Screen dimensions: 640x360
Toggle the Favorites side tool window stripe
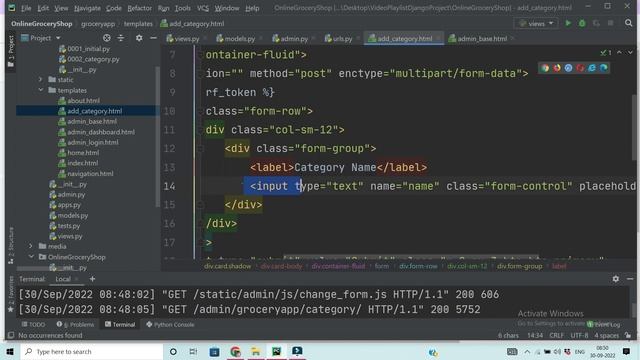(11, 294)
